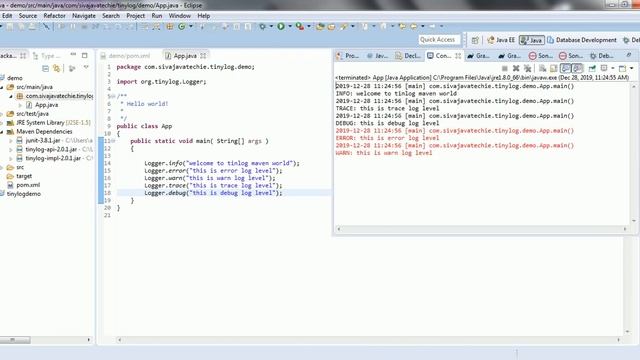Open the Run button dropdown arrow
This screenshot has width=640, height=360.
click(290, 27)
